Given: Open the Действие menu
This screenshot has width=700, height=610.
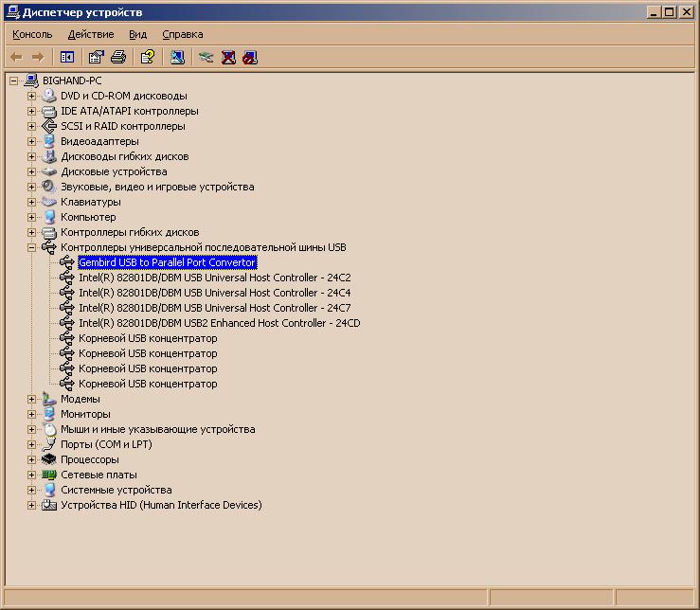Looking at the screenshot, I should (91, 34).
